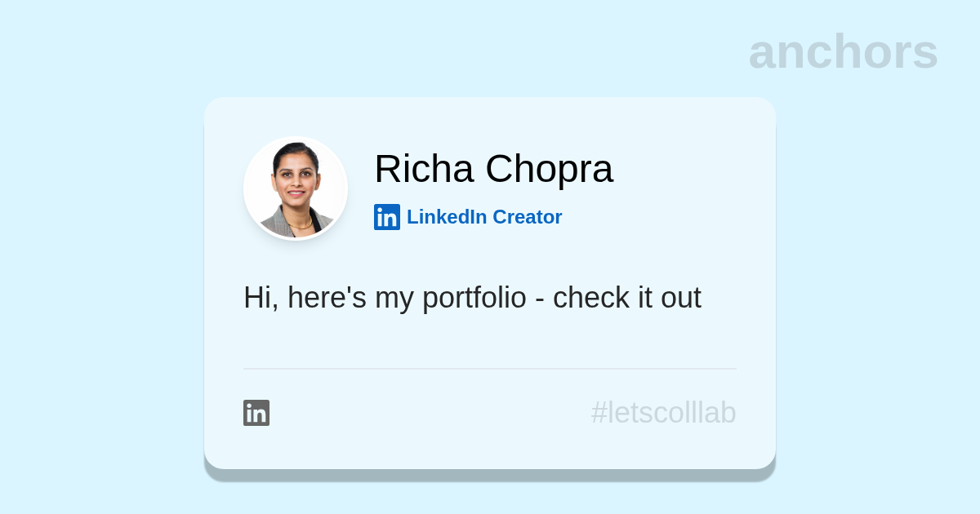The image size is (980, 514).
Task: Click the word LinkedIn in the badge text
Action: [447, 217]
